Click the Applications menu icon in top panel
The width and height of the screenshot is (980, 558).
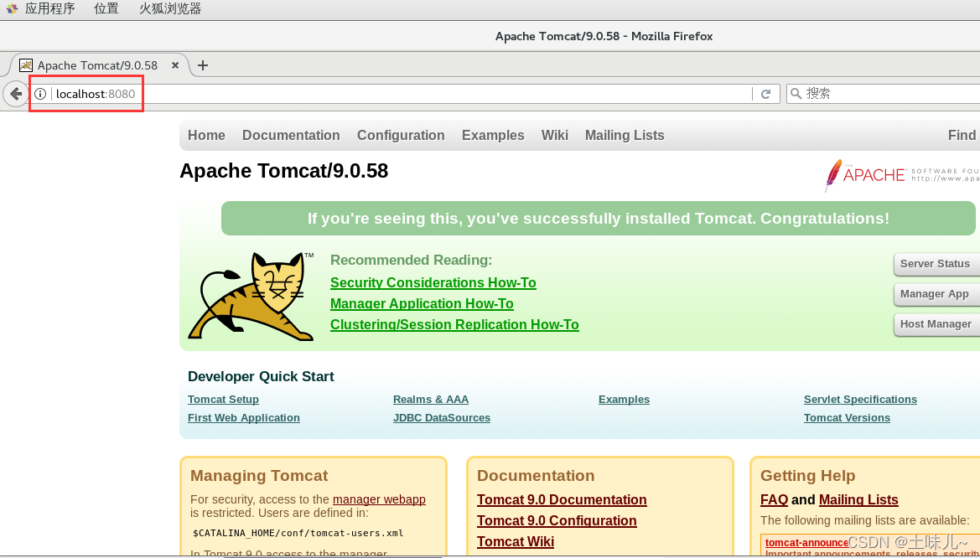12,8
